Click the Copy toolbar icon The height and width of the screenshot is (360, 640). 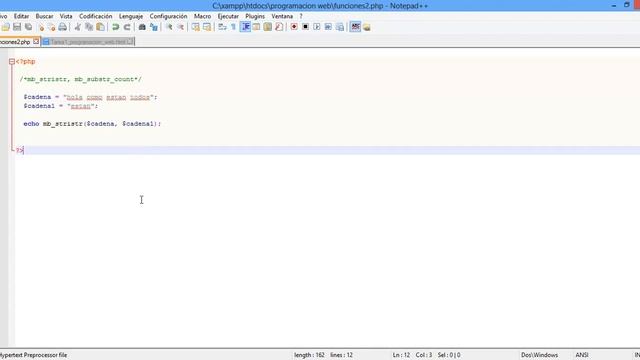coord(89,27)
